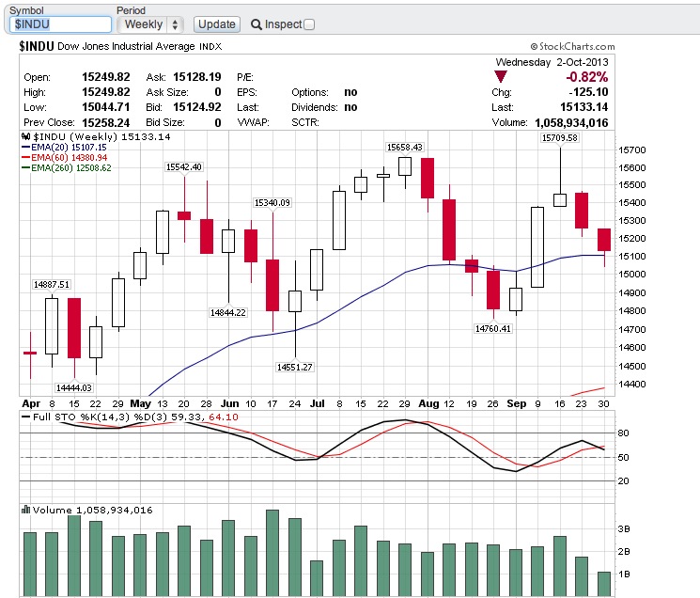Screen dimensions: 700x598
Task: Open the Period dropdown set to Weekly
Action: coord(149,24)
